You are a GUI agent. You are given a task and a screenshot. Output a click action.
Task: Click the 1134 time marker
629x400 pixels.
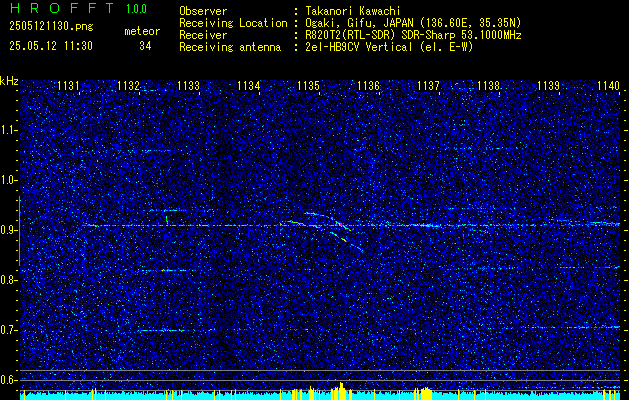pos(248,85)
